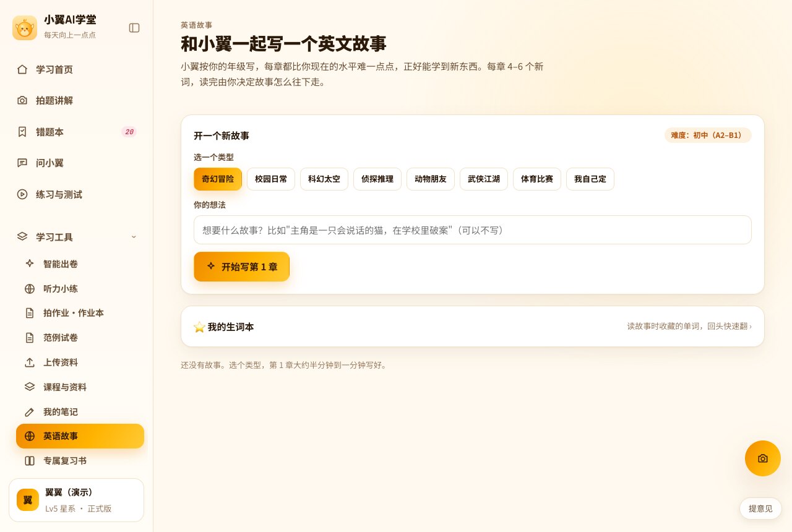Click the 我的生词本 heading

coord(231,327)
